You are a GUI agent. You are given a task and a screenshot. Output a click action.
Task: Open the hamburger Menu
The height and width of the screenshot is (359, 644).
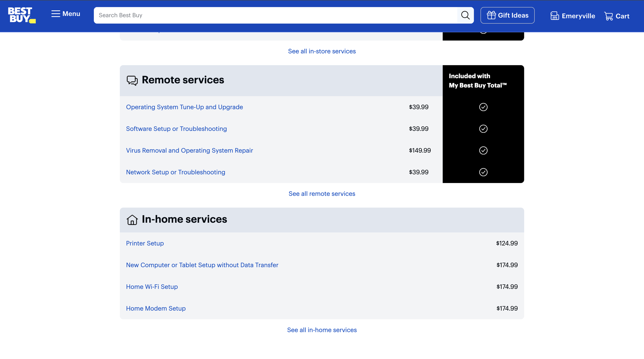[x=66, y=14]
